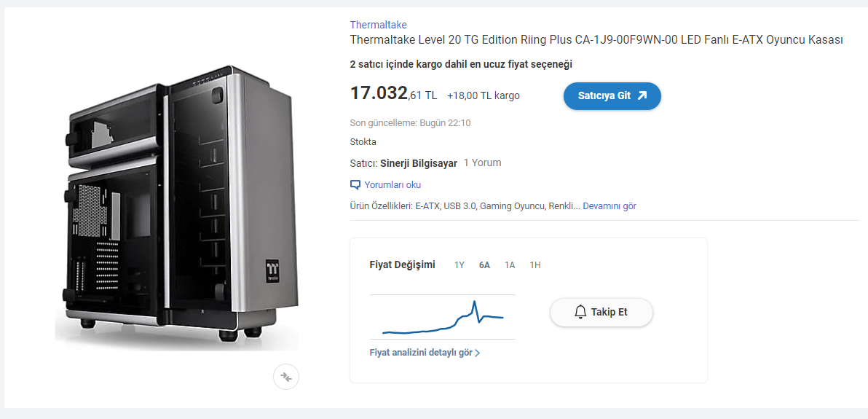868x419 pixels.
Task: Select the 1H price range tab
Action: [x=534, y=265]
